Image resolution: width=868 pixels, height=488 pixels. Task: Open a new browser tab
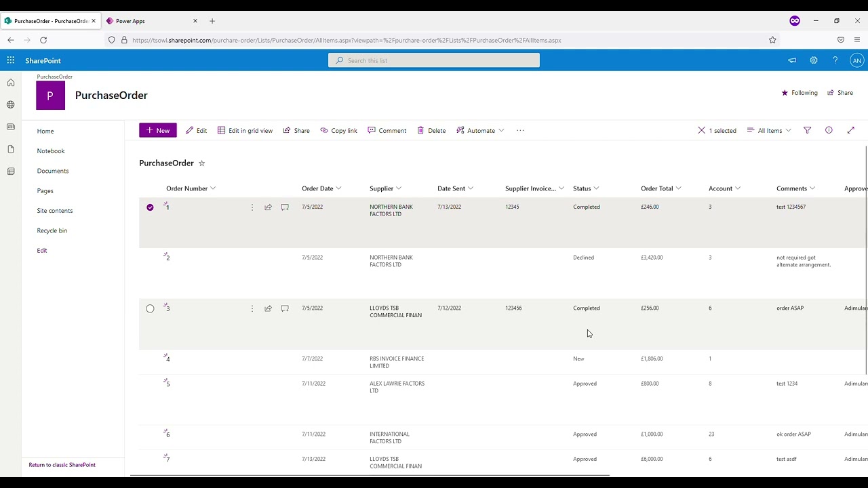tap(212, 21)
